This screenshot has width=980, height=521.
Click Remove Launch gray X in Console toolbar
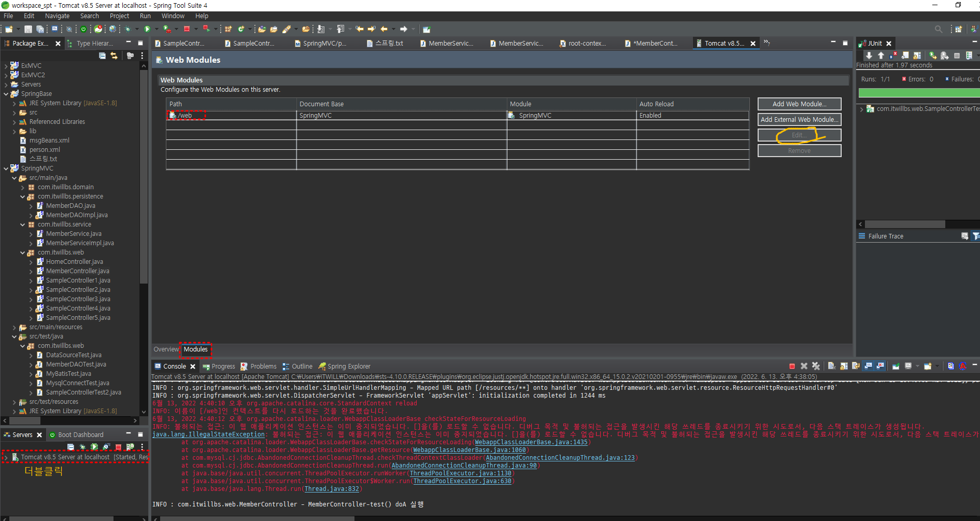[804, 366]
